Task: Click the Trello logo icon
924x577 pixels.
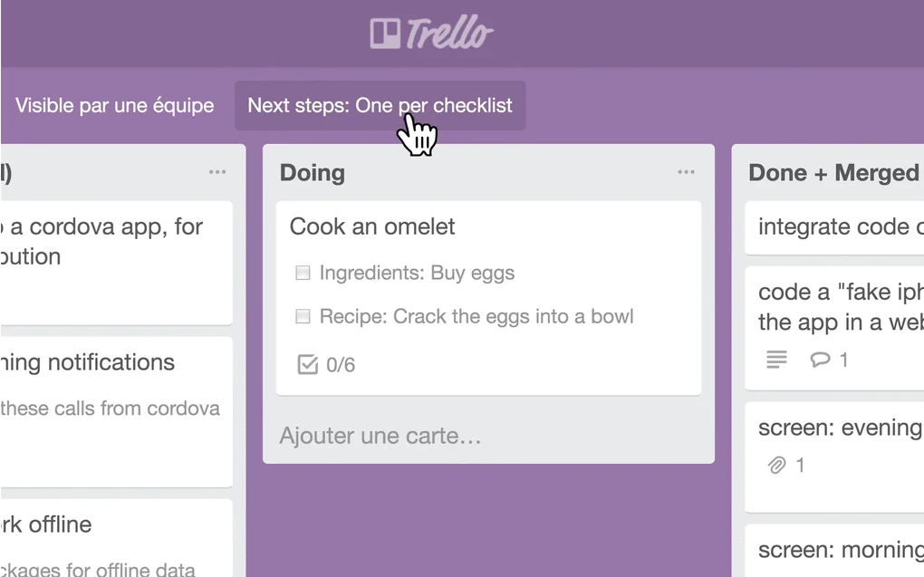Action: tap(384, 32)
